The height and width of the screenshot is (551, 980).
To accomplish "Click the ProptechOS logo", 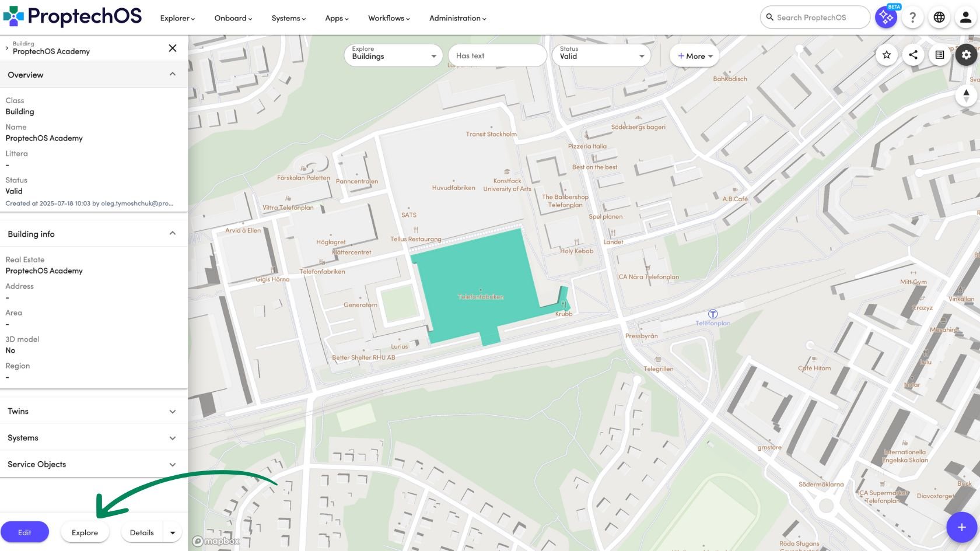I will (72, 16).
